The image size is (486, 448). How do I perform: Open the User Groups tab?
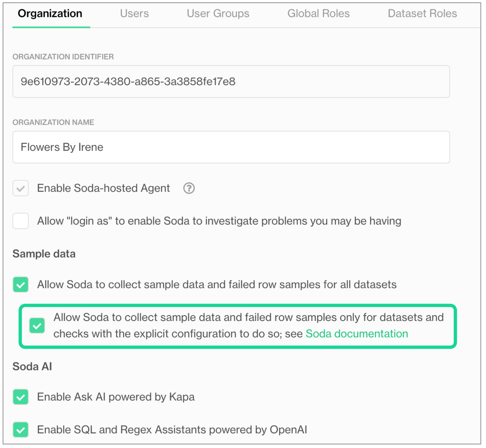(218, 14)
